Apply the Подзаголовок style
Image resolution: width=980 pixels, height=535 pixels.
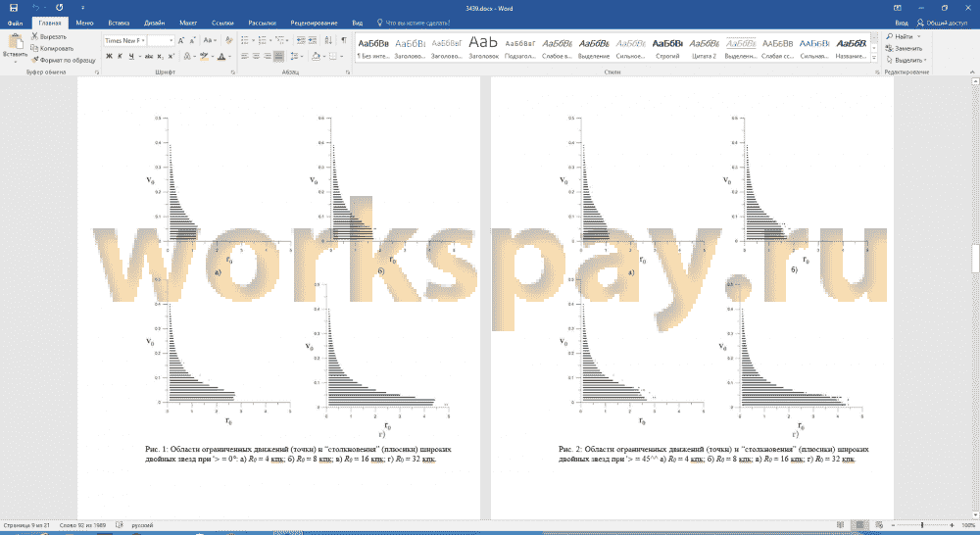[x=520, y=48]
